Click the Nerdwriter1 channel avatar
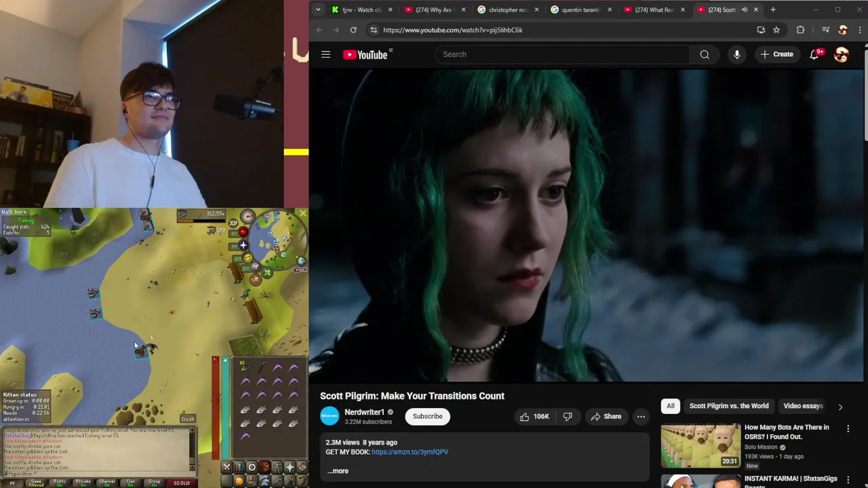The image size is (868, 488). [330, 416]
